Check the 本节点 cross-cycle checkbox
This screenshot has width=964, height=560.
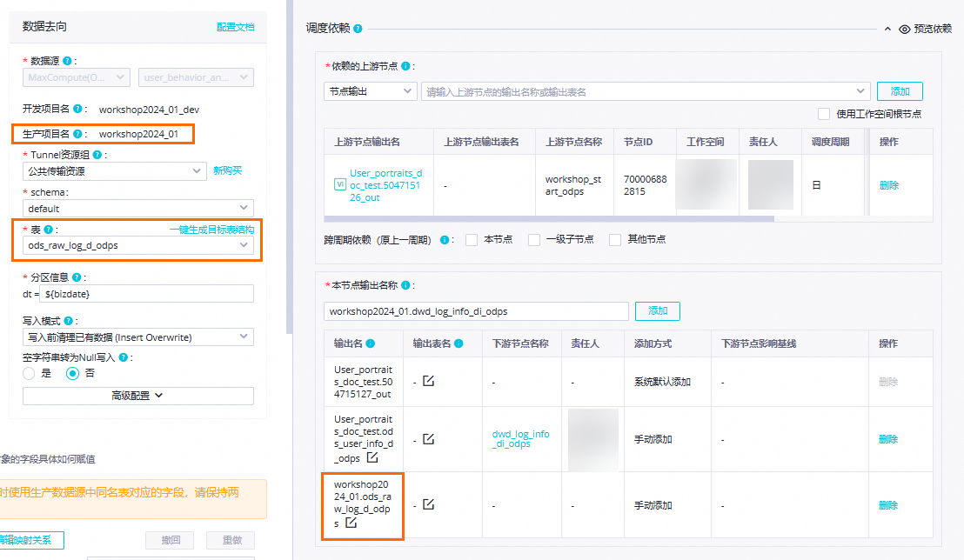click(x=472, y=240)
